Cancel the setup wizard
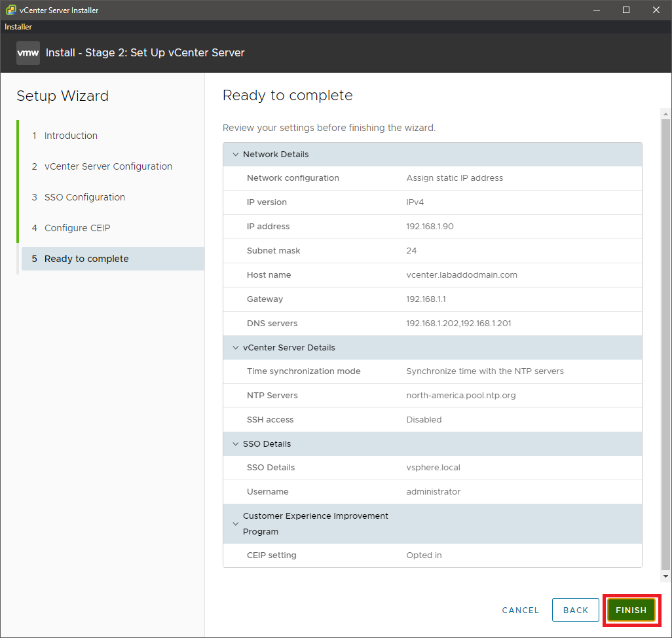This screenshot has height=638, width=672. pyautogui.click(x=520, y=610)
